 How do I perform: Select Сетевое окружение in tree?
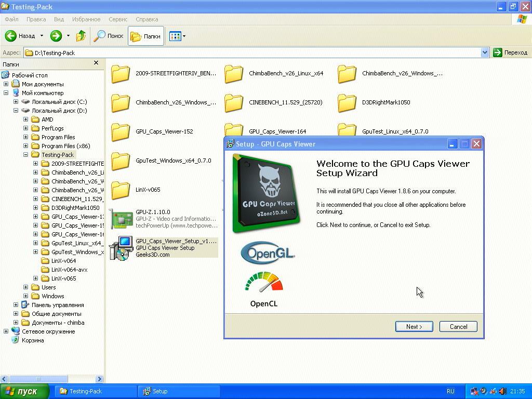48,331
